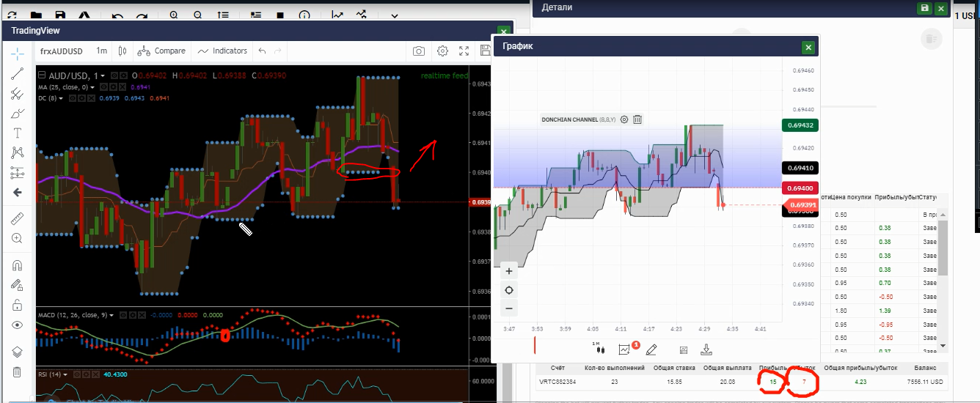Click TradingView toolbar undo arrow

coord(262,51)
